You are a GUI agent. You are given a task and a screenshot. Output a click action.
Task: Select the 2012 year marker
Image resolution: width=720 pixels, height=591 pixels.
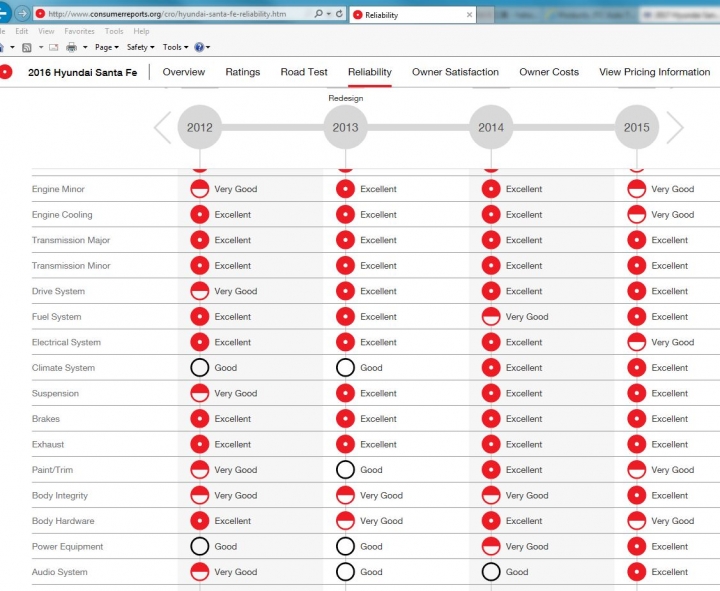click(x=200, y=127)
